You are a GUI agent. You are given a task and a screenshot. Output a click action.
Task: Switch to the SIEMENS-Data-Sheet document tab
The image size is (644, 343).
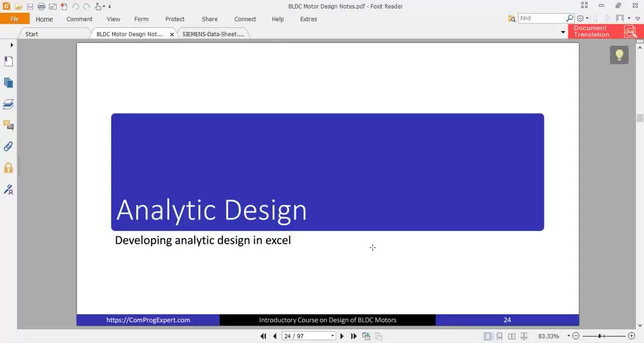pyautogui.click(x=213, y=34)
